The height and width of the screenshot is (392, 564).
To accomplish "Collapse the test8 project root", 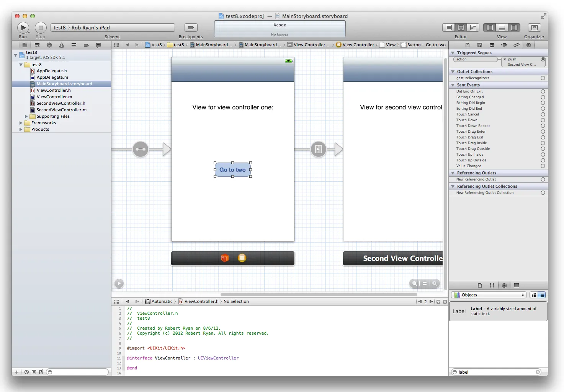I will point(16,55).
